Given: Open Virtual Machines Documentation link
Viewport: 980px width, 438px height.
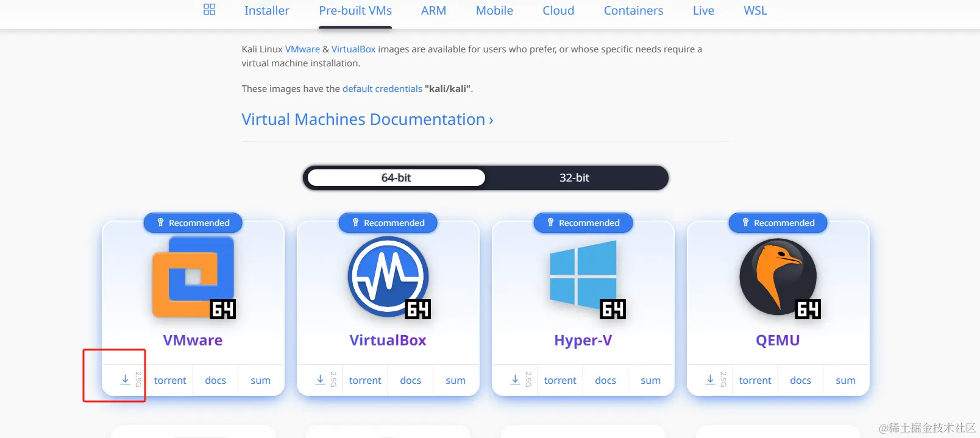Looking at the screenshot, I should (x=367, y=119).
